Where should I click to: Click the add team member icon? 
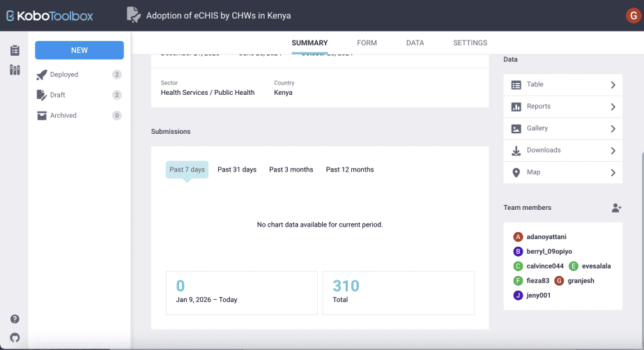click(x=616, y=208)
